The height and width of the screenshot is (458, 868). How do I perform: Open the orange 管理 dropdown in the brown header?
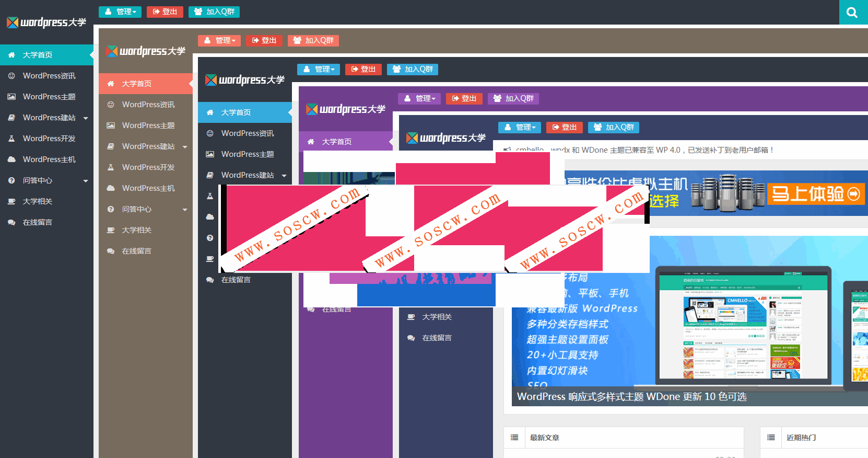(219, 40)
